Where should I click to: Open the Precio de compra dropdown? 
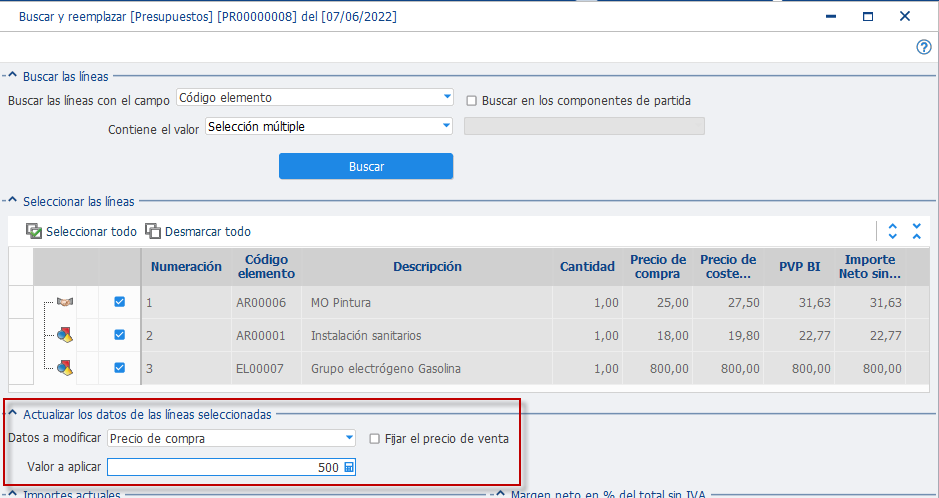(x=350, y=438)
